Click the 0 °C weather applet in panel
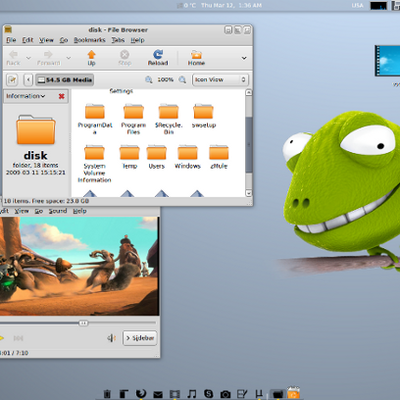Screen dimensions: 400x400 point(187,5)
